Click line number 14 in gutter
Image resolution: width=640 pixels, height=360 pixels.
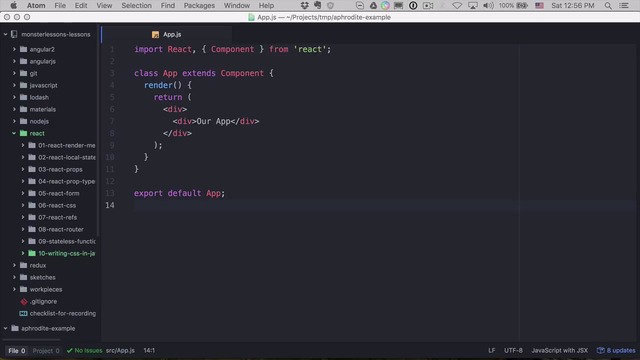(x=110, y=205)
